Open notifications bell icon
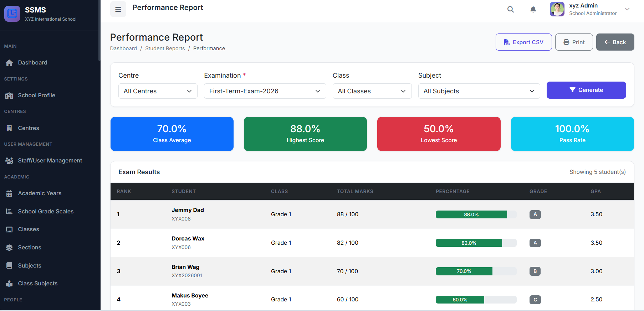 pos(533,9)
